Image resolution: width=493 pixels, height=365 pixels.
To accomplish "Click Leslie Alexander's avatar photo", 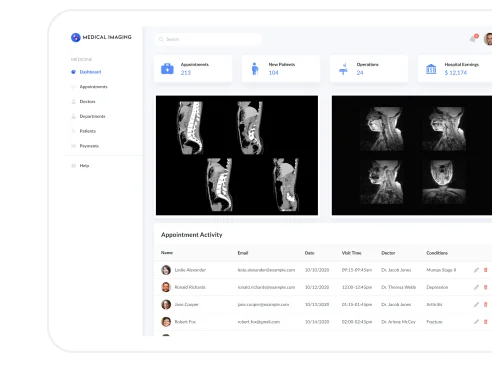I will [x=166, y=270].
